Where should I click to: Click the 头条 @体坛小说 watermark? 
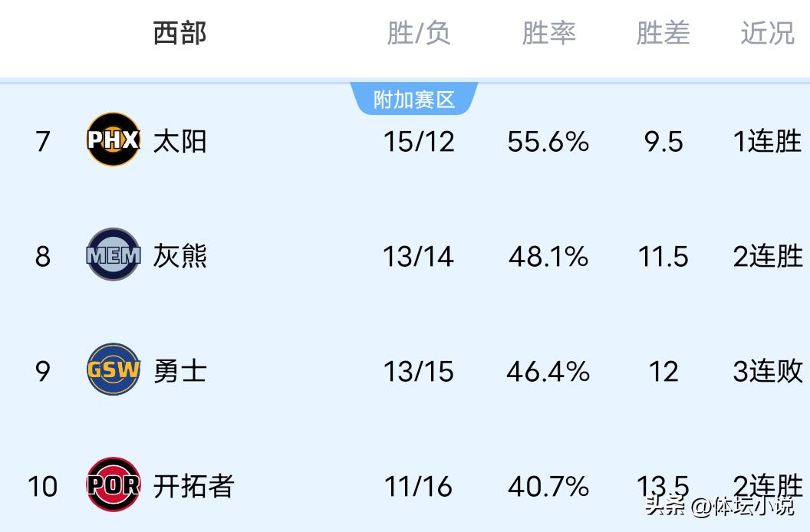click(719, 507)
